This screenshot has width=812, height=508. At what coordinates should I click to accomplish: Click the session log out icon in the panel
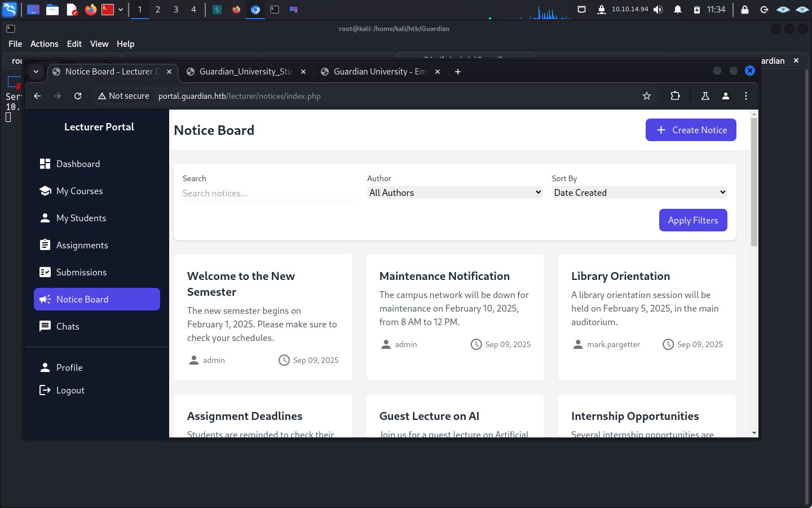[x=764, y=10]
